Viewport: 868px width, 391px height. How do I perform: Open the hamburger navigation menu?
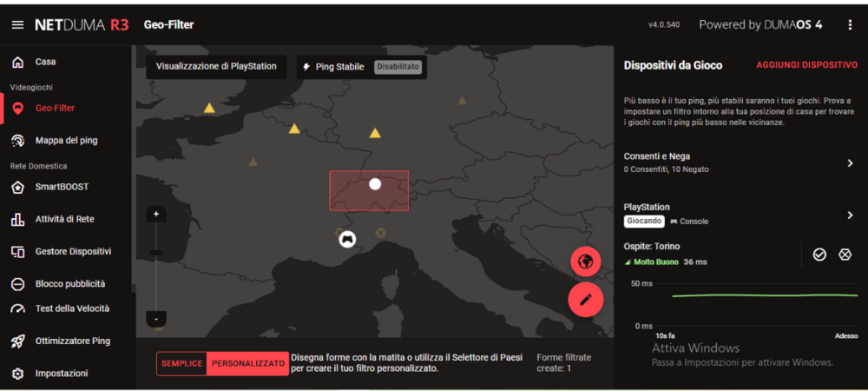tap(17, 25)
